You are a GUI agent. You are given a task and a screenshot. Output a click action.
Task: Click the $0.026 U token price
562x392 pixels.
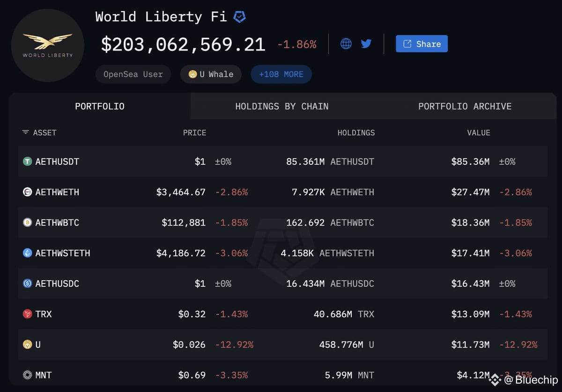(189, 344)
